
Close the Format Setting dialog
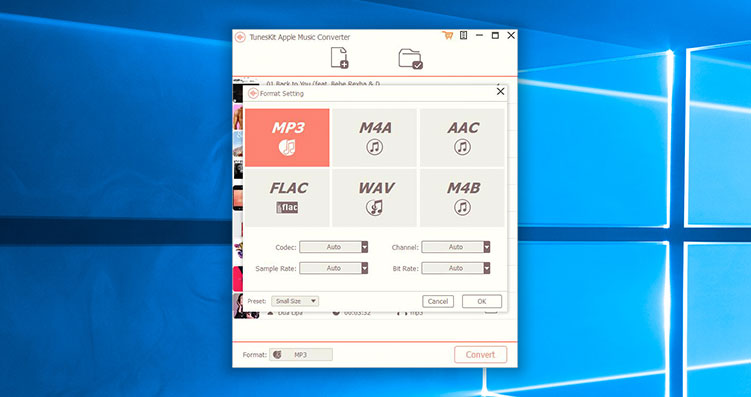coord(501,91)
